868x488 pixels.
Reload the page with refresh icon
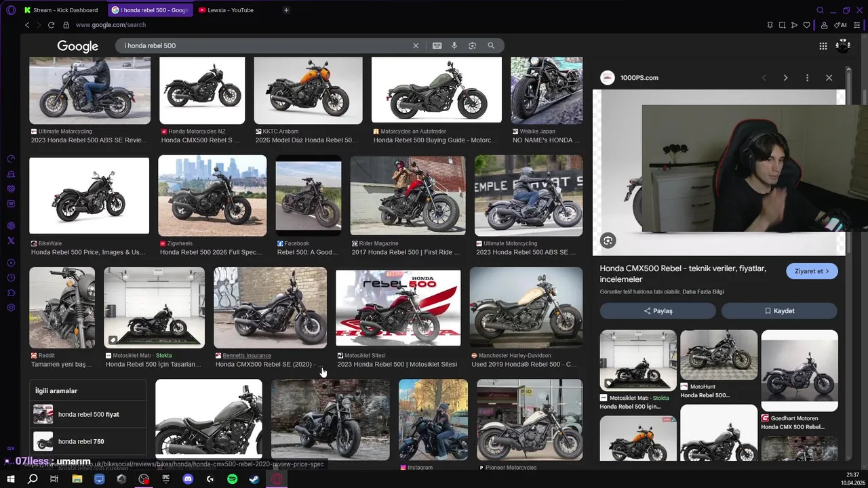pyautogui.click(x=51, y=25)
